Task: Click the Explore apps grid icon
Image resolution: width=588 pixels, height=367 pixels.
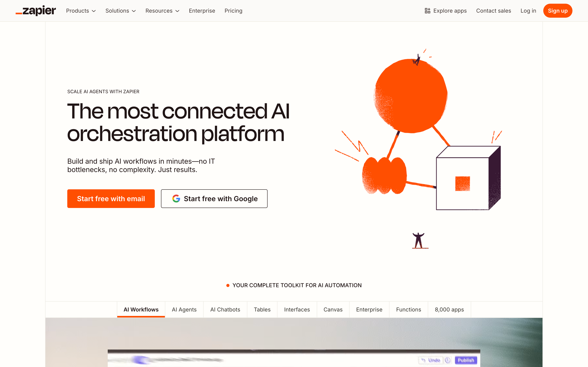Action: (x=427, y=11)
